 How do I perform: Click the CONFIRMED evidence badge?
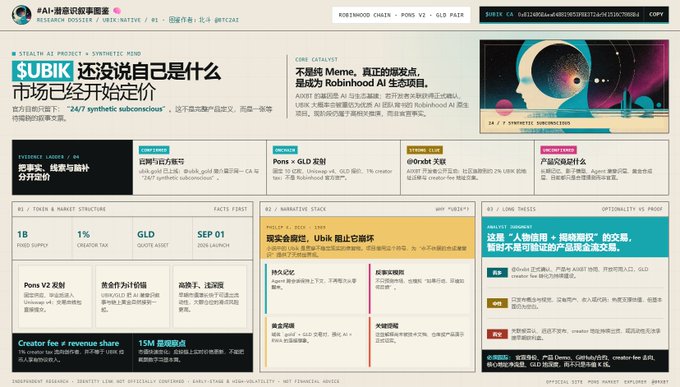154,150
